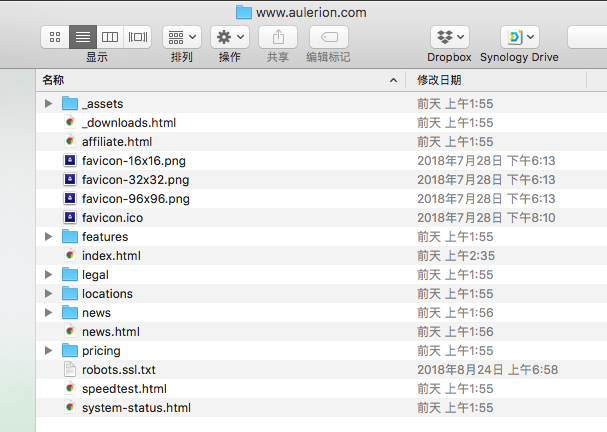The width and height of the screenshot is (607, 432).
Task: Click the date of robots.ssl.txt
Action: tap(487, 370)
